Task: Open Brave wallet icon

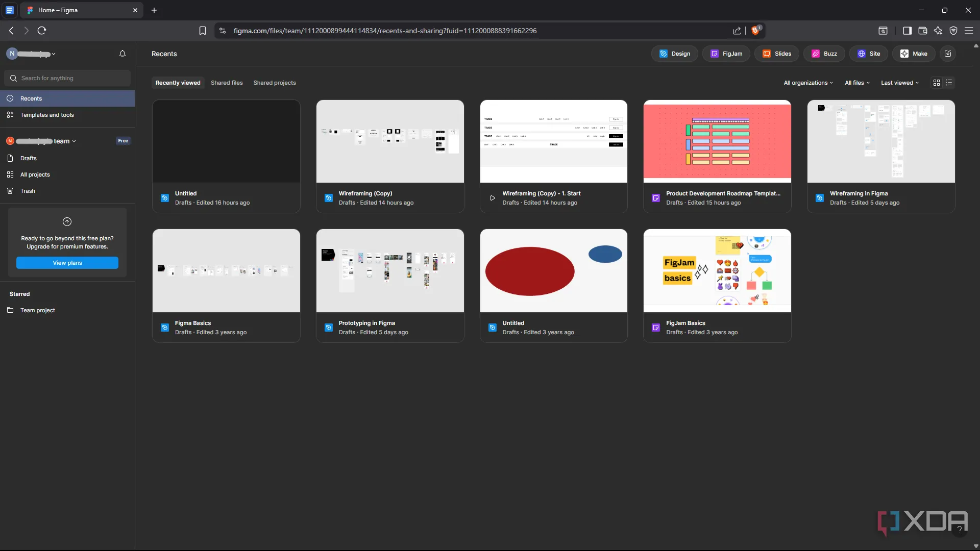Action: coord(922,31)
